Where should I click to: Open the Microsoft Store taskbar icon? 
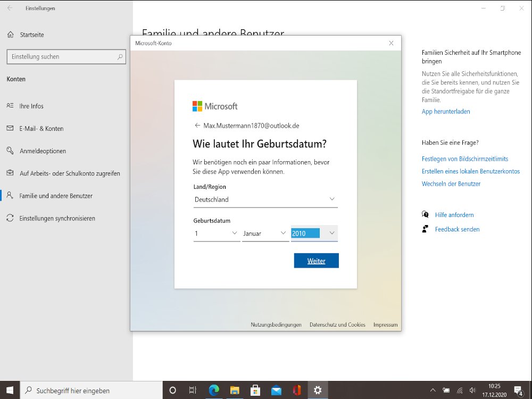255,390
